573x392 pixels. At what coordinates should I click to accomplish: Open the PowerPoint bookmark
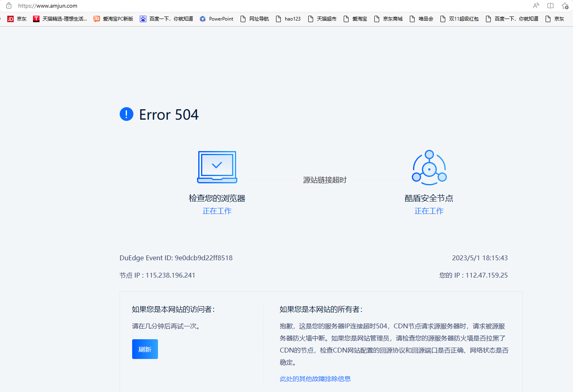tap(216, 19)
